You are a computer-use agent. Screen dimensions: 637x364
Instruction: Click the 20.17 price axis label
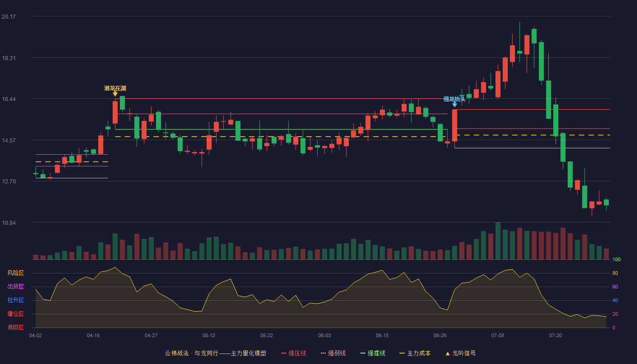coord(9,17)
